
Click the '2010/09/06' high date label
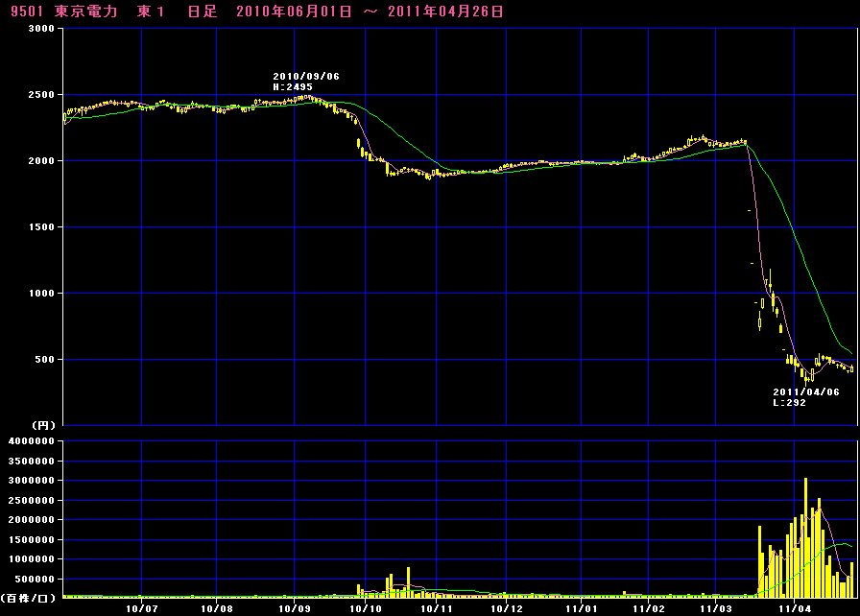tap(306, 76)
